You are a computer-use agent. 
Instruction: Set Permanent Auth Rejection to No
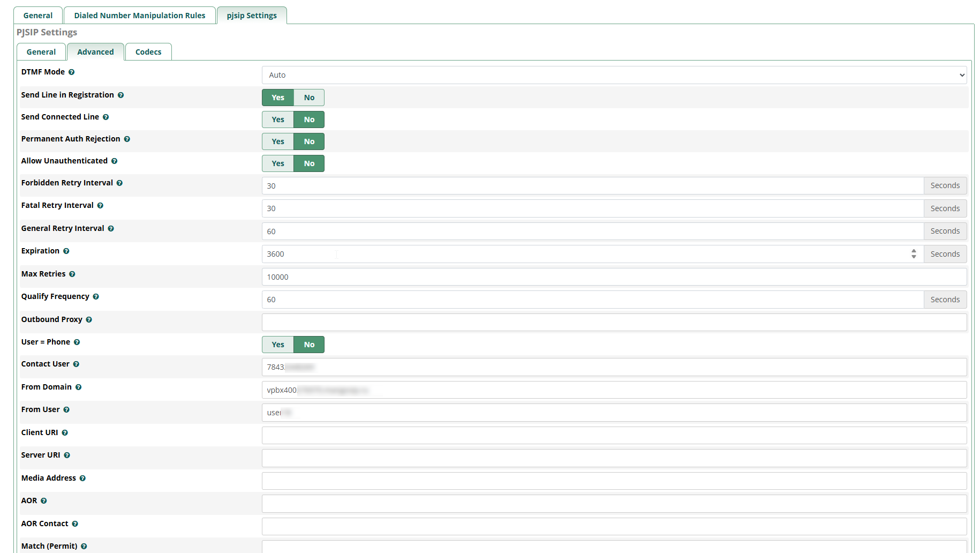coord(309,141)
